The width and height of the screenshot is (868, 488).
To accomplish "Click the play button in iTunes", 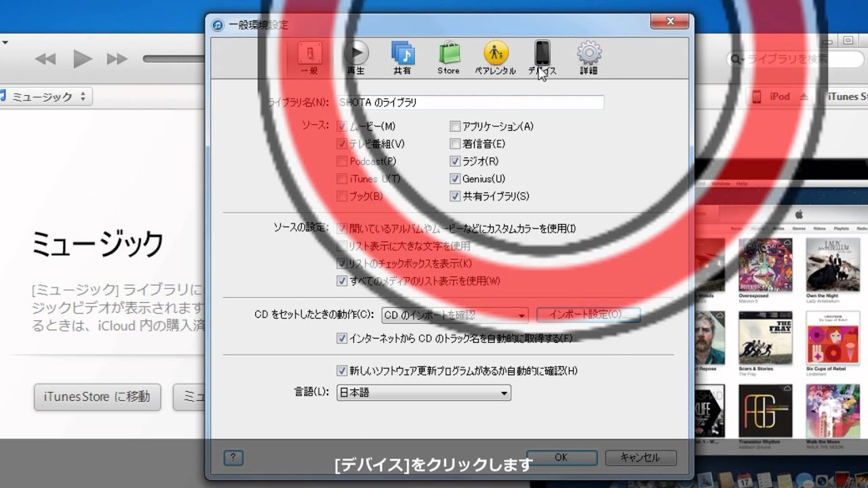I will point(83,59).
